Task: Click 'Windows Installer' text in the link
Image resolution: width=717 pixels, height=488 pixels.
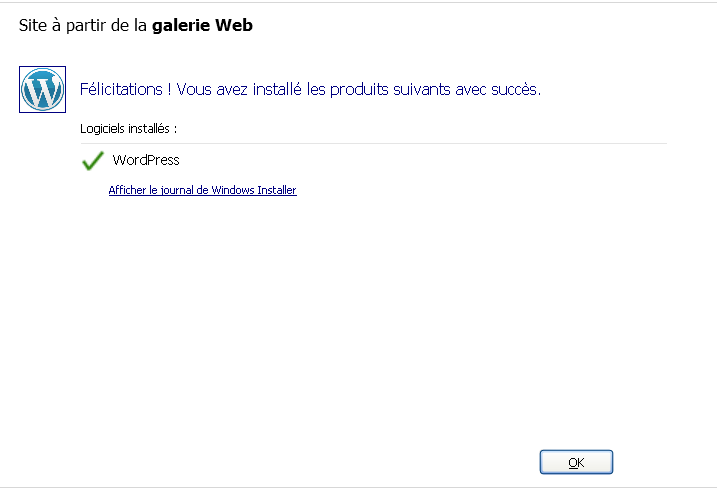Action: (254, 190)
